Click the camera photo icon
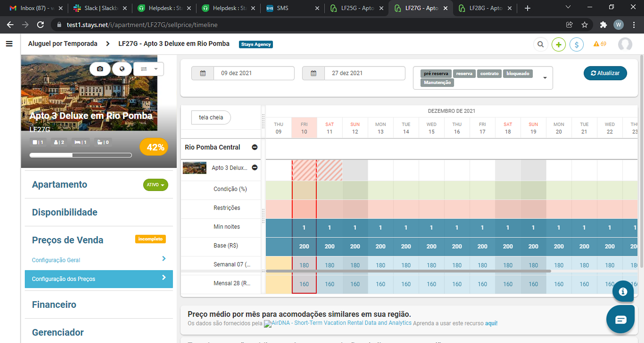This screenshot has width=644, height=343. click(100, 69)
